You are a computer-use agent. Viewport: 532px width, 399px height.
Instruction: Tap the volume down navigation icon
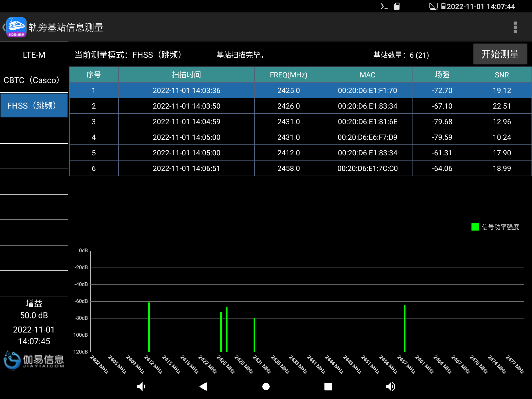(141, 387)
